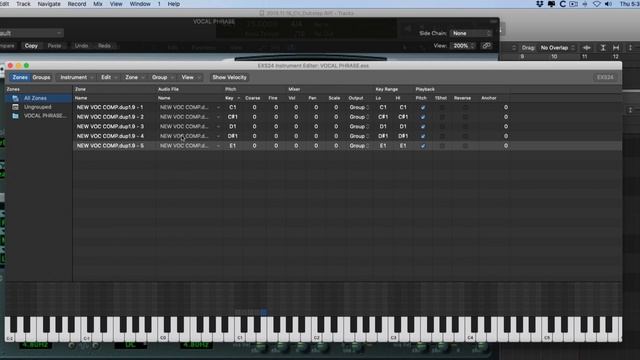Click Redo in plug-in header
The width and height of the screenshot is (640, 360).
(104, 46)
